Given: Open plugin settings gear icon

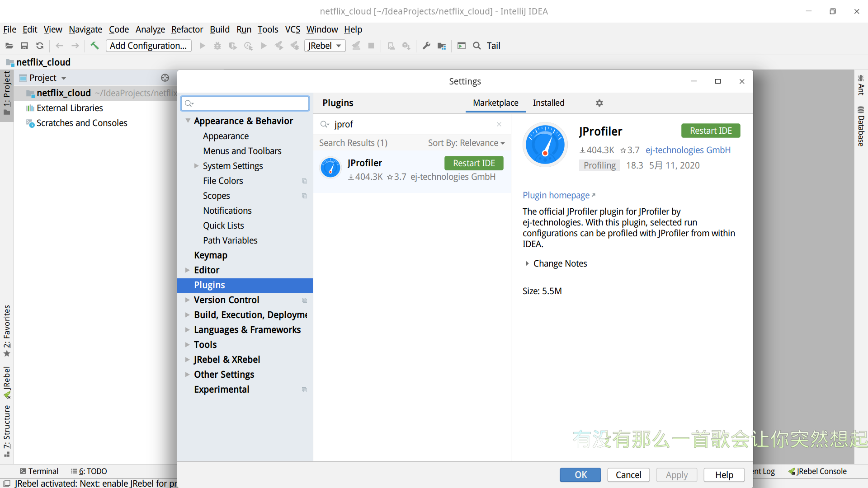Looking at the screenshot, I should click(x=599, y=103).
